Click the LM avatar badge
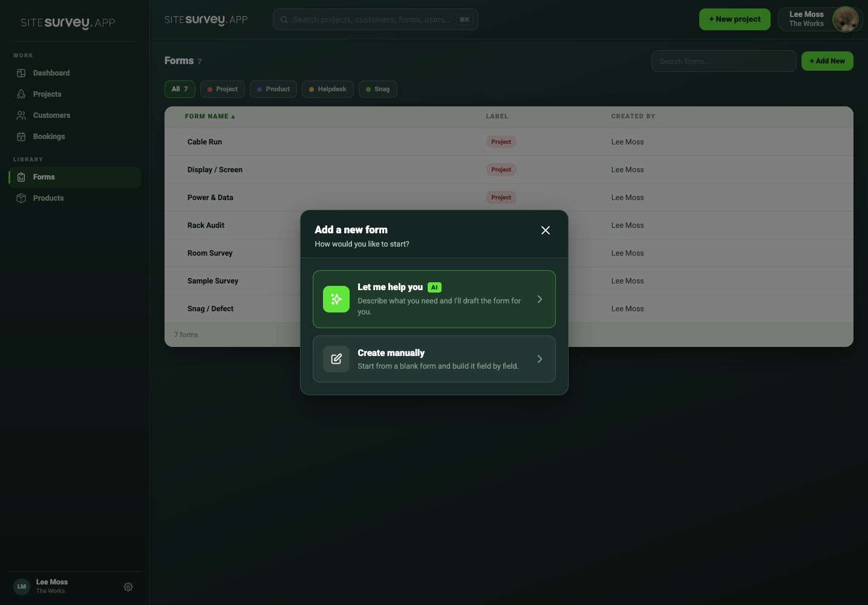The width and height of the screenshot is (868, 605). pos(22,587)
